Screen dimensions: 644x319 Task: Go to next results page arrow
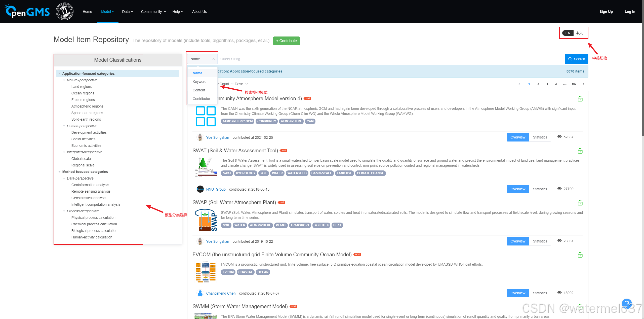(583, 84)
